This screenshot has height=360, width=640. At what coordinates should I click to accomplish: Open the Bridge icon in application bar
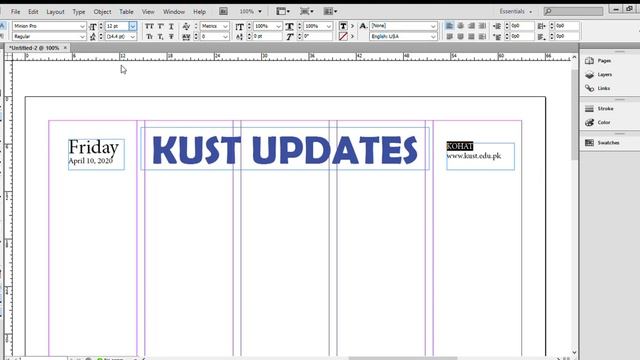coord(223,11)
